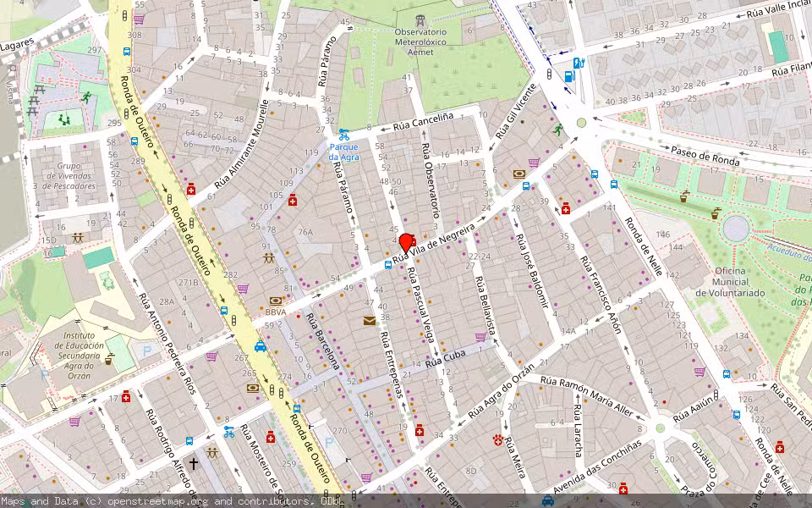Click the fuel station pump icon
The image size is (812, 508).
pyautogui.click(x=569, y=76)
